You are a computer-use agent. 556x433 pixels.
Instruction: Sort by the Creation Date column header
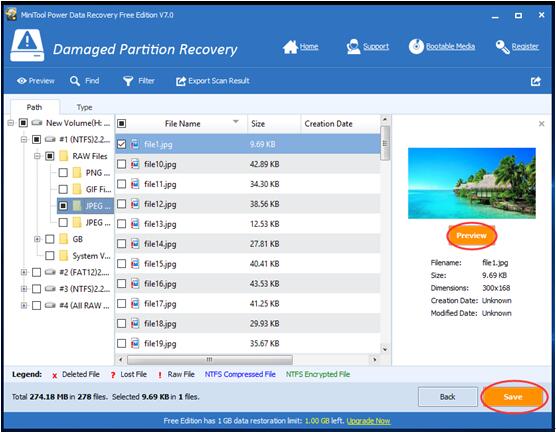(340, 124)
